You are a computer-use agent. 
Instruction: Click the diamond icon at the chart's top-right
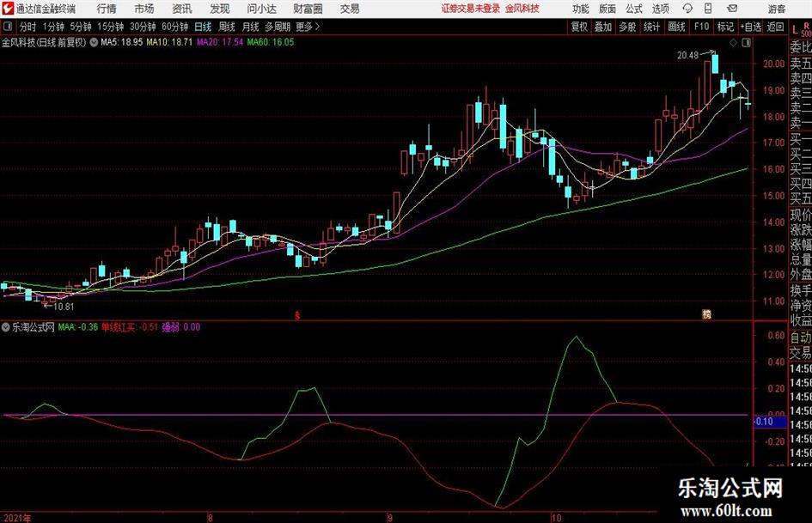[x=733, y=43]
